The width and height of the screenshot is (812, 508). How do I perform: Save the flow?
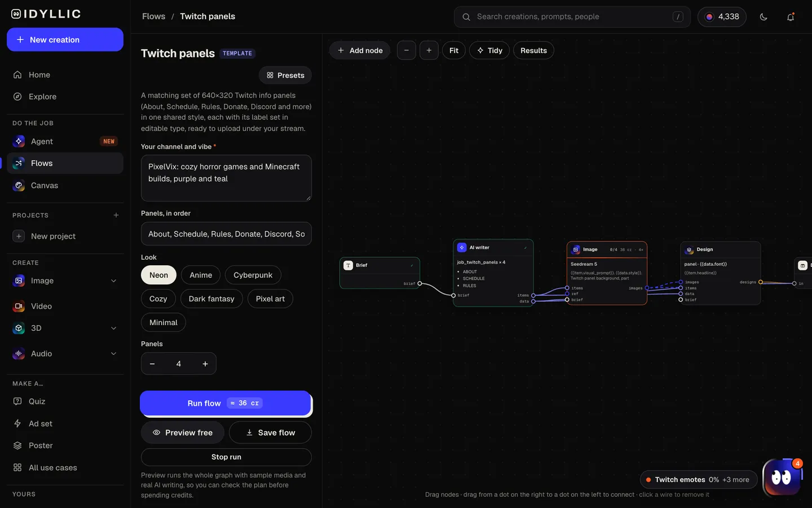click(x=270, y=432)
